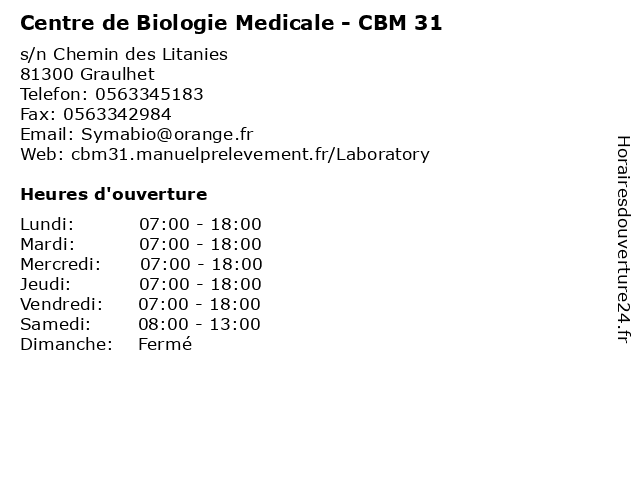
Task: Open the cbm31.manuelprelevement.fr/Laboratory web link
Action: pyautogui.click(x=250, y=155)
